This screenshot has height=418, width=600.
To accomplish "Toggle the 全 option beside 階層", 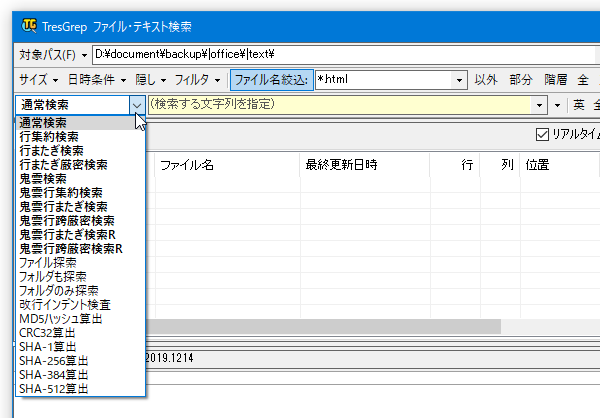I will click(583, 80).
